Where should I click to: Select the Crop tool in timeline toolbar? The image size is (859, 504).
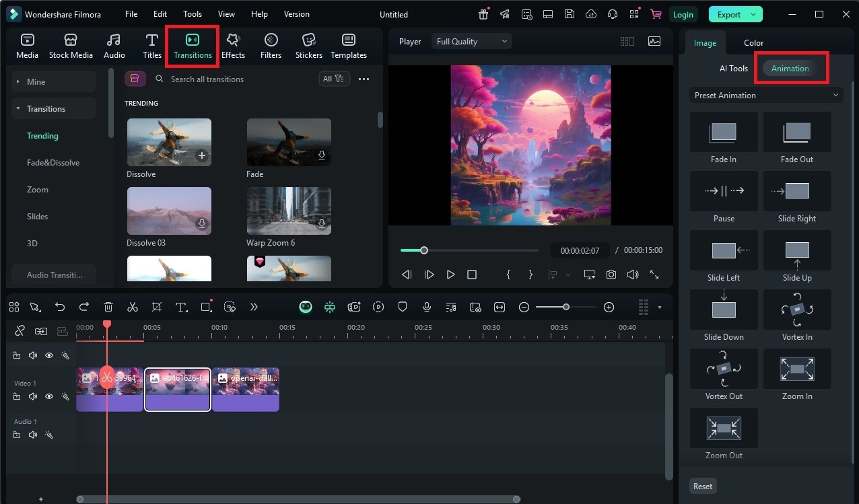157,307
